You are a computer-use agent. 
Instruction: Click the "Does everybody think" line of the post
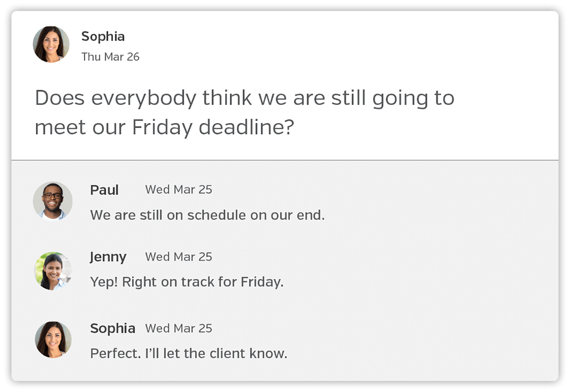[244, 98]
